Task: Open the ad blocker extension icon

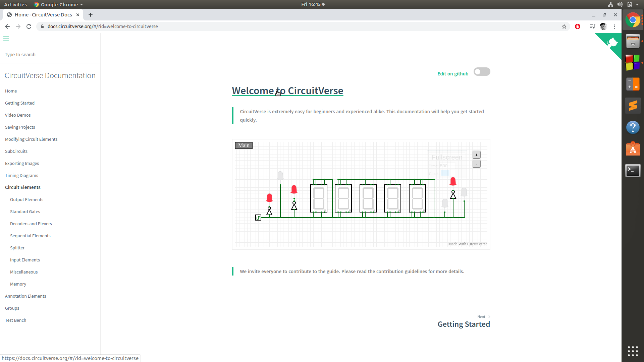Action: (x=578, y=26)
